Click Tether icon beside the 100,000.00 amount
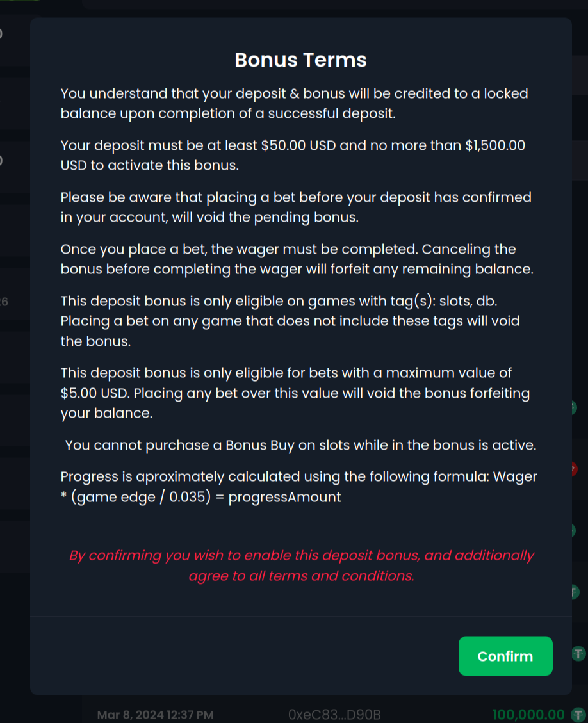The width and height of the screenshot is (588, 723). click(x=579, y=715)
